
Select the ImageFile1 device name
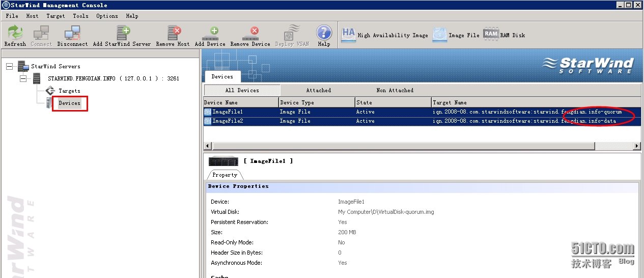coord(228,112)
